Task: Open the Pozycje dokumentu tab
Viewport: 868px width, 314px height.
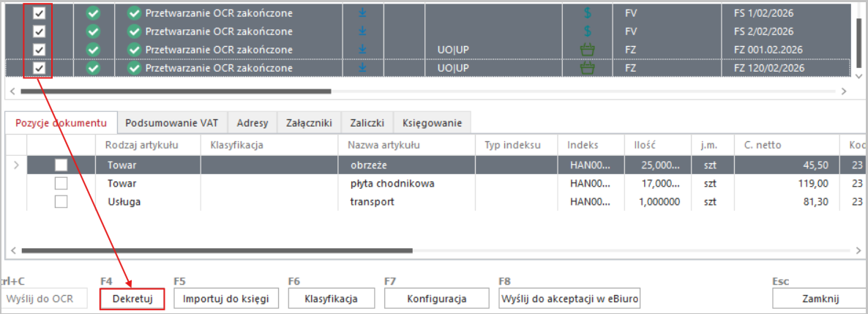Action: [61, 123]
